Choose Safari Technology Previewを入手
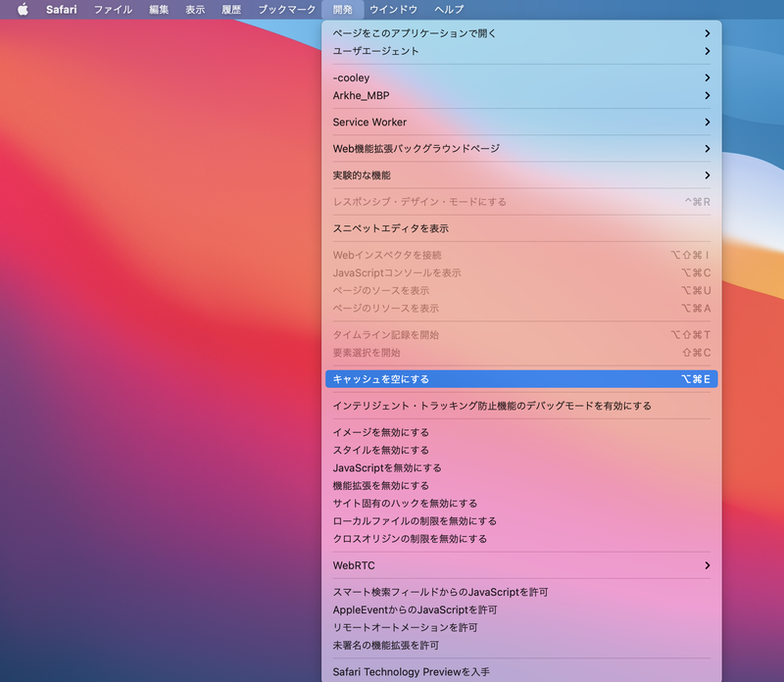The width and height of the screenshot is (784, 682). click(x=521, y=672)
